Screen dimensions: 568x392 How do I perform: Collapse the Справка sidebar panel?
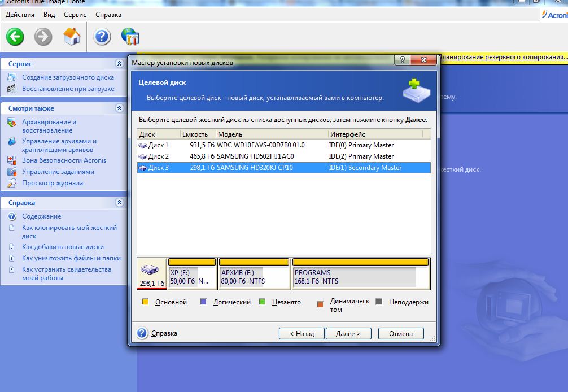pos(119,202)
